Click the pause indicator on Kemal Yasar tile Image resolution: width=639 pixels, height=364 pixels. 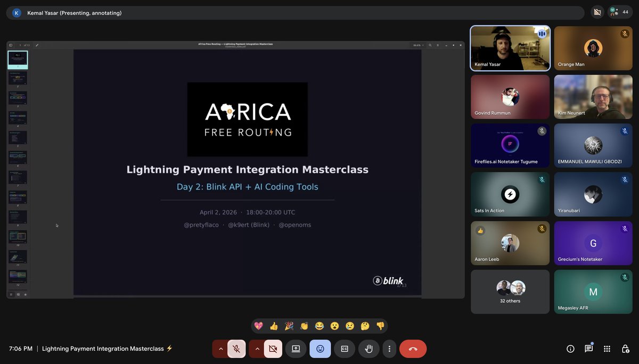(x=542, y=34)
